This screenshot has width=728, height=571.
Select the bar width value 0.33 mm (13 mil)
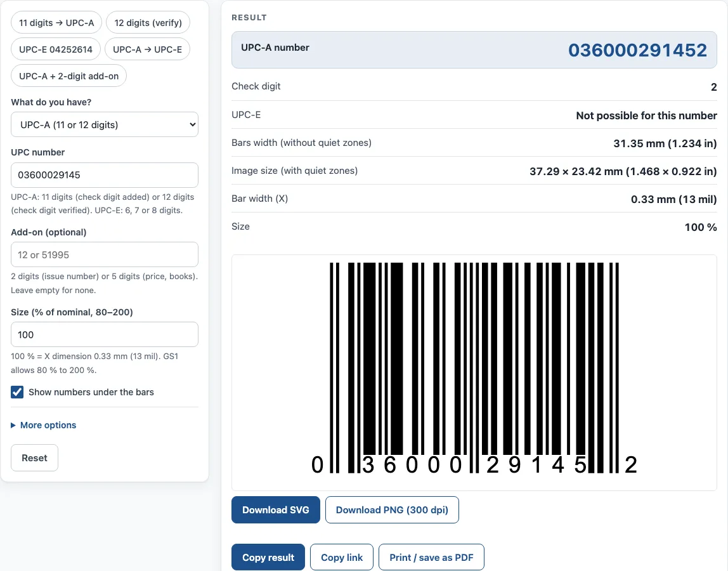pyautogui.click(x=673, y=199)
